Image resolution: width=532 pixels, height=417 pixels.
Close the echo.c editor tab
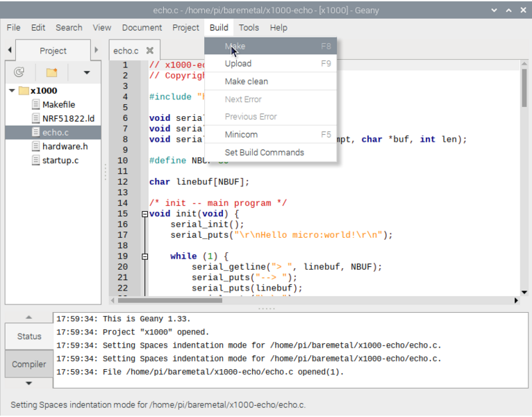click(149, 51)
